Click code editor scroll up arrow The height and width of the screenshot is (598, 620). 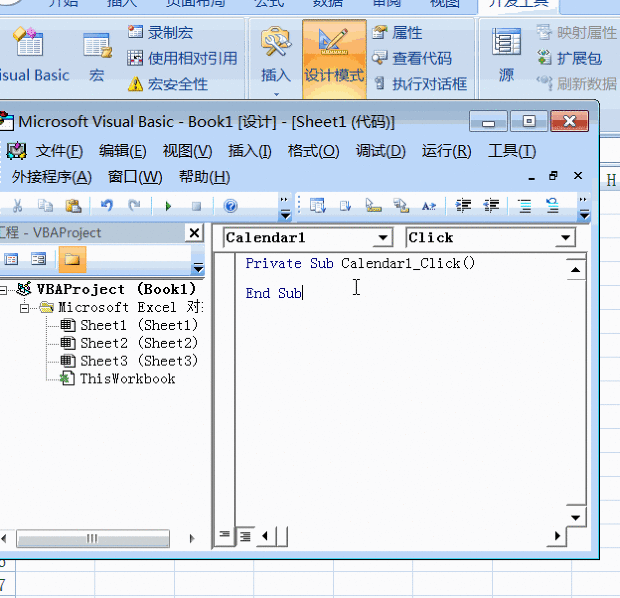[x=575, y=270]
